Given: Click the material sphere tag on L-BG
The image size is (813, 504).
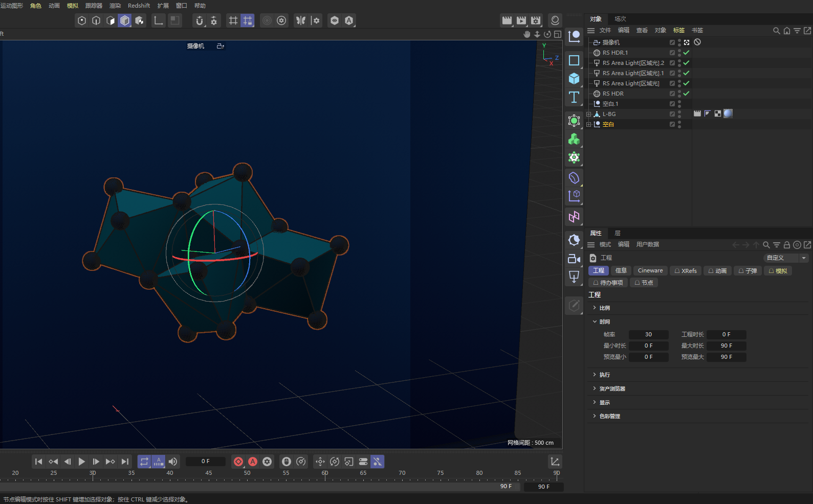Looking at the screenshot, I should [728, 113].
